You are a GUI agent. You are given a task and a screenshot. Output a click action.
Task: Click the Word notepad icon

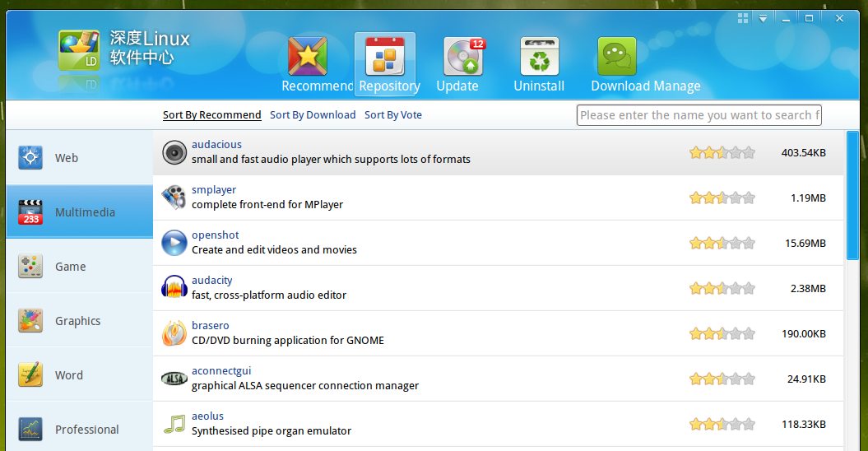(30, 374)
